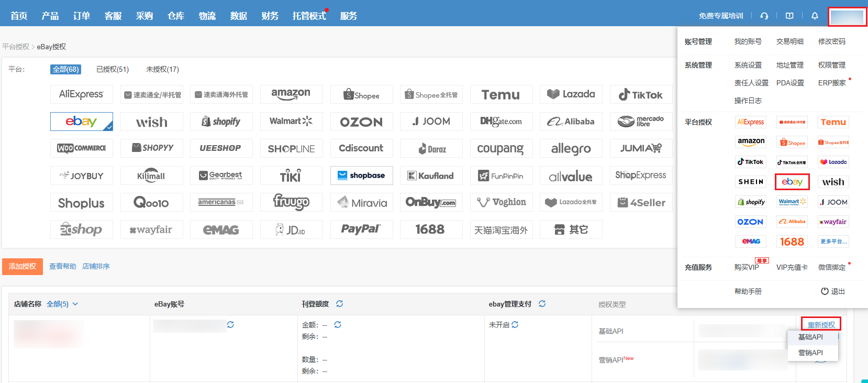
Task: Open the 查看帮助 link
Action: click(63, 266)
